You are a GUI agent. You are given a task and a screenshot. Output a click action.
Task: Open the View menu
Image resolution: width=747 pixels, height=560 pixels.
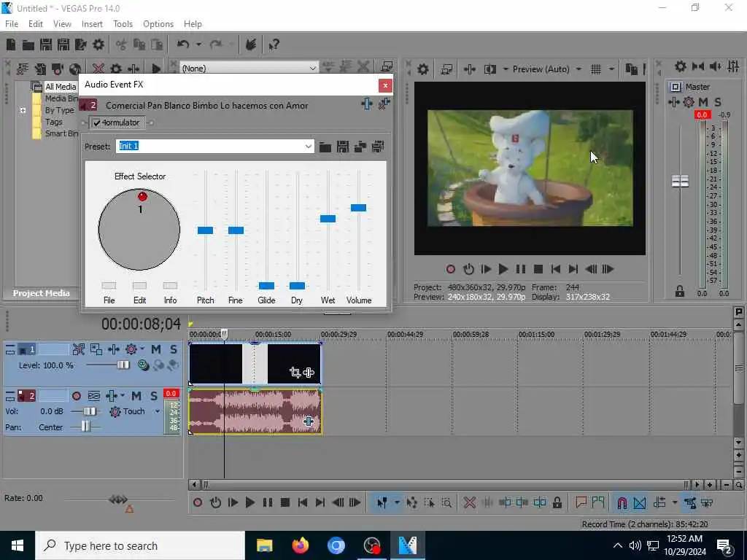point(62,24)
